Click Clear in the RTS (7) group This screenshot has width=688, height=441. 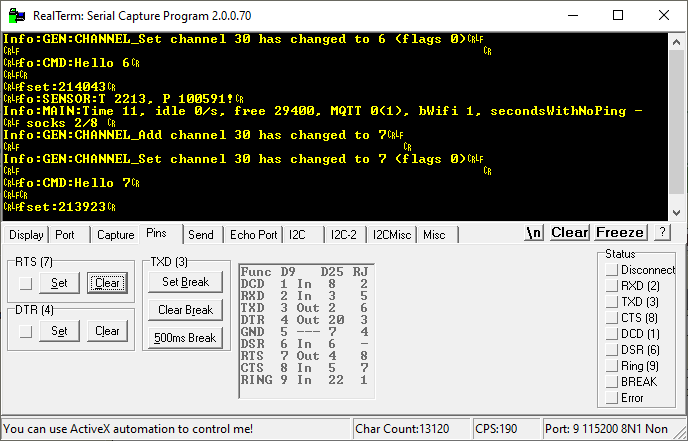pos(107,283)
